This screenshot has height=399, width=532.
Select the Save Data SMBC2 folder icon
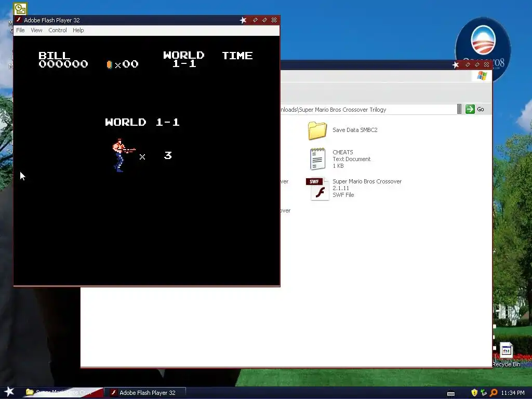click(x=317, y=130)
